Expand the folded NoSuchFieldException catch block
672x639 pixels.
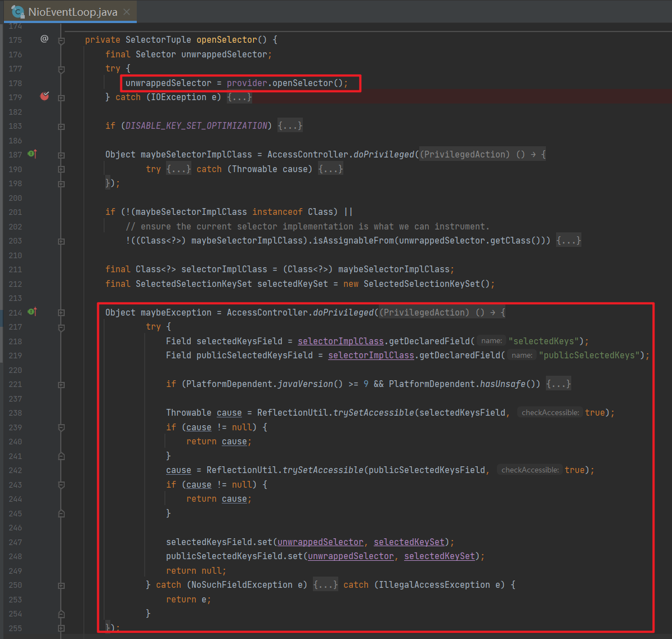[x=325, y=585]
